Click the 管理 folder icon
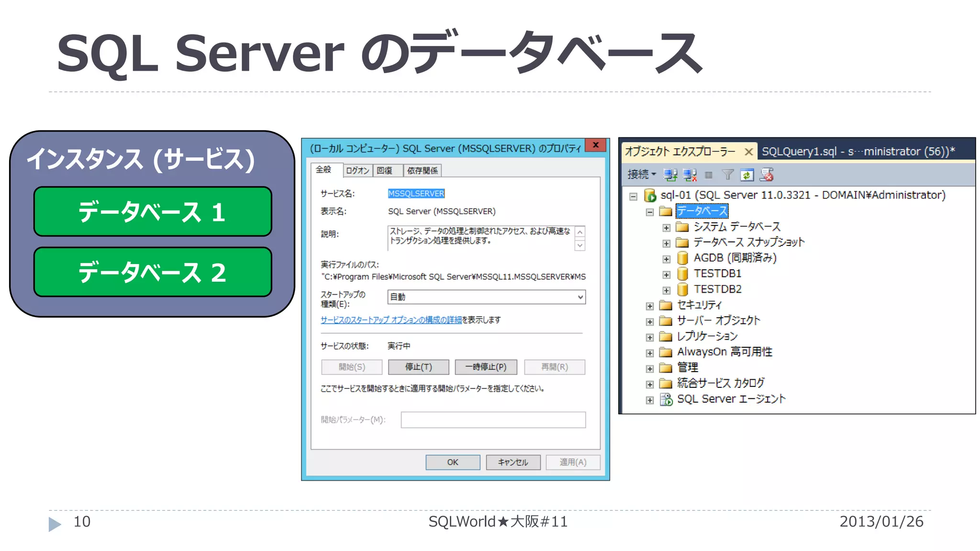 (x=666, y=368)
